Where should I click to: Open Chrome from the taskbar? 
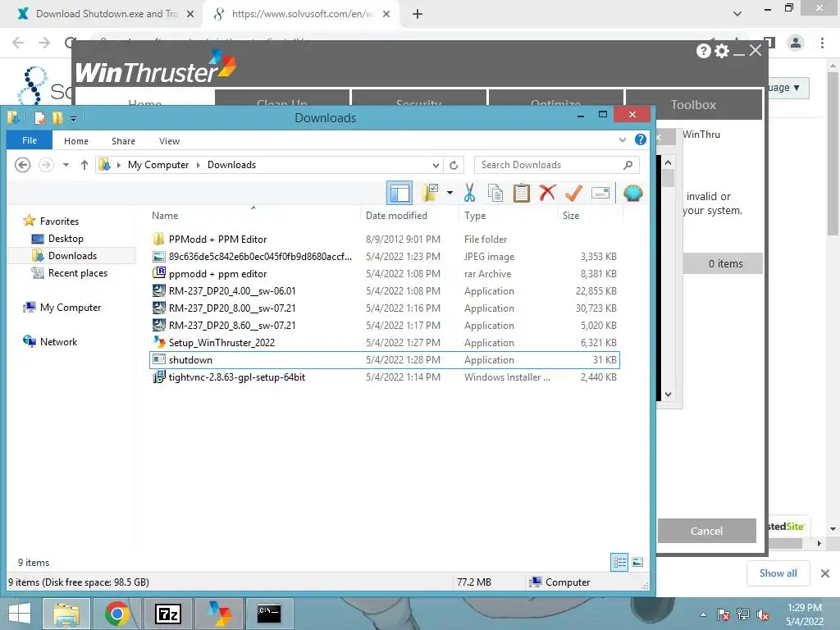116,614
